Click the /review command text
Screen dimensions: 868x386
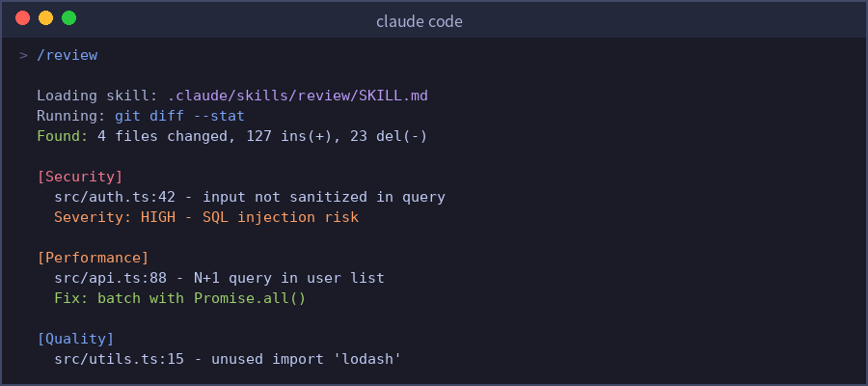point(68,55)
